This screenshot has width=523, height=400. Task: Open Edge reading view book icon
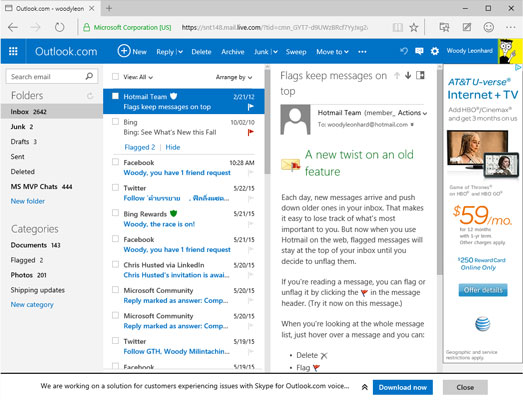pyautogui.click(x=397, y=27)
